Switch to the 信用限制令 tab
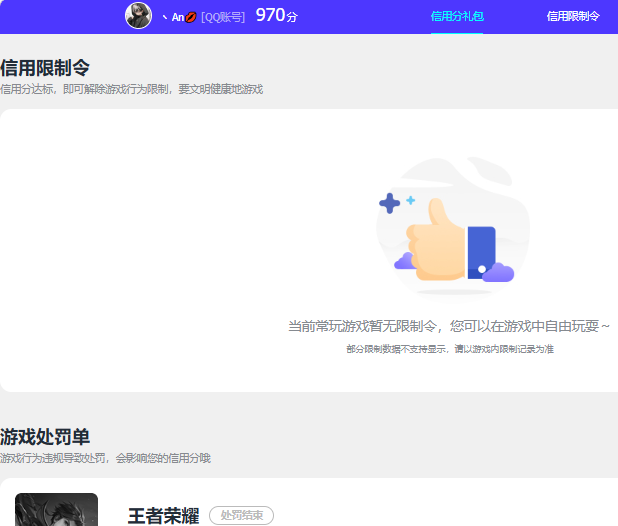Image resolution: width=618 pixels, height=526 pixels. [573, 16]
